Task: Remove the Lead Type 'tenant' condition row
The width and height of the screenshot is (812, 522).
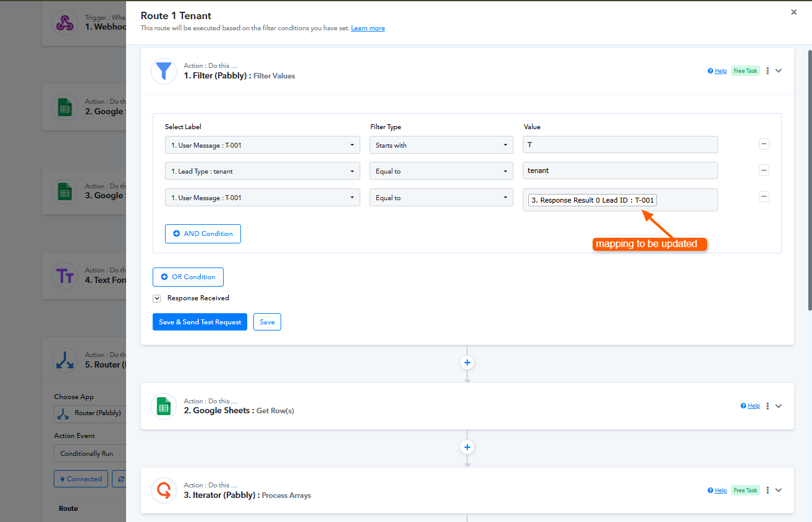Action: 764,170
